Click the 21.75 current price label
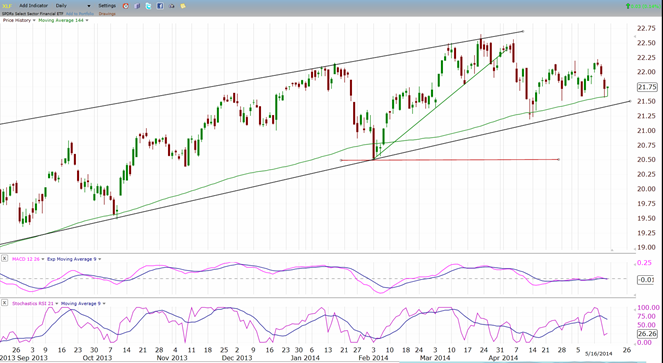Screen dimensions: 663x363 (647, 87)
